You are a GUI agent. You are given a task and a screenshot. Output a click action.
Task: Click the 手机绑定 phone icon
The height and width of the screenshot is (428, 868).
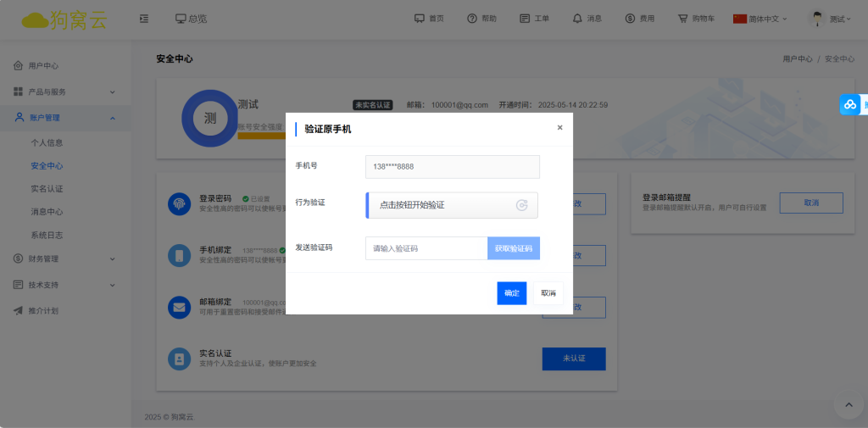[180, 256]
